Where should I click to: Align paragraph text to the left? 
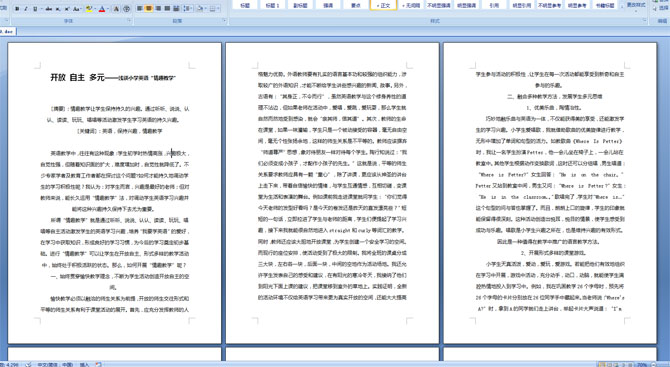[139, 9]
